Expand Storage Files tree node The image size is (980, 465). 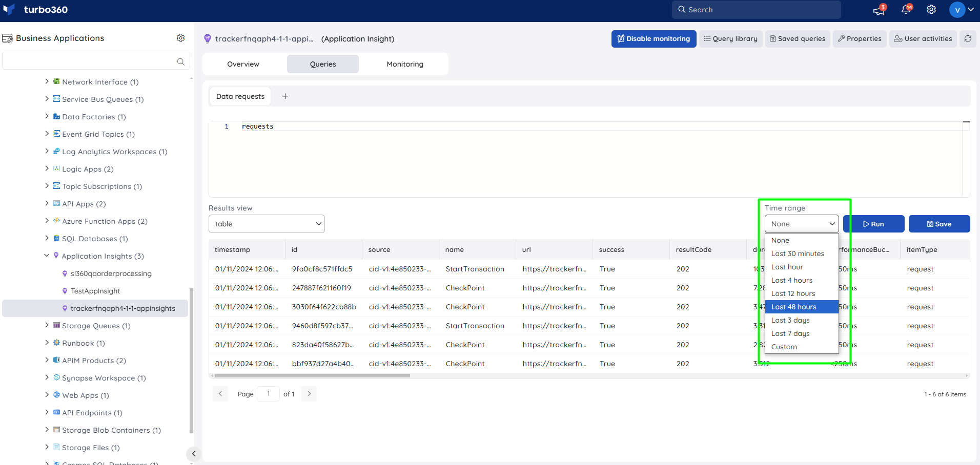47,447
